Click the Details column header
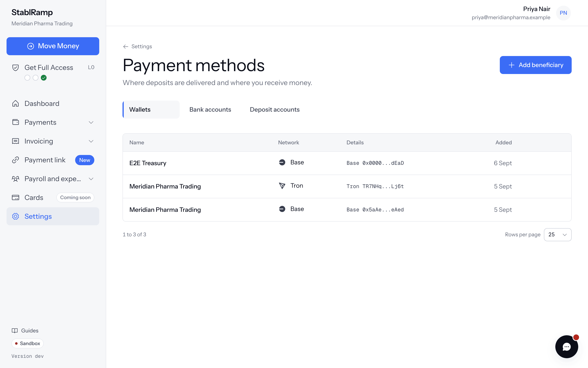Screen dimensions: 588x368 coord(355,143)
